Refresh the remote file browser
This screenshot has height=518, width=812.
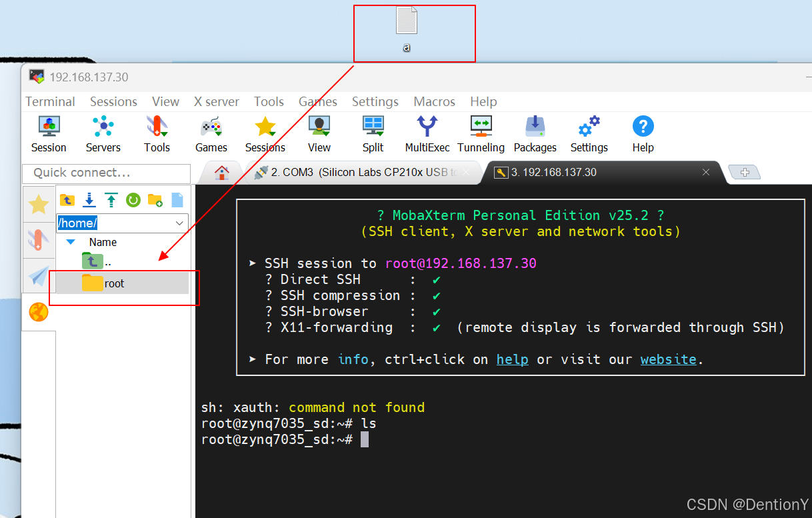[x=133, y=199]
